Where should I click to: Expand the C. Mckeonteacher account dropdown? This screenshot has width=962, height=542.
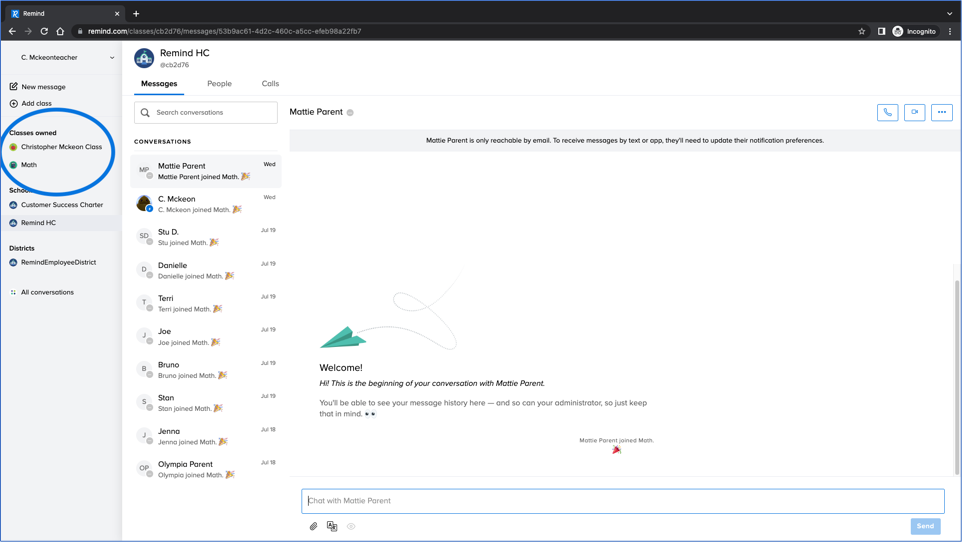click(111, 58)
